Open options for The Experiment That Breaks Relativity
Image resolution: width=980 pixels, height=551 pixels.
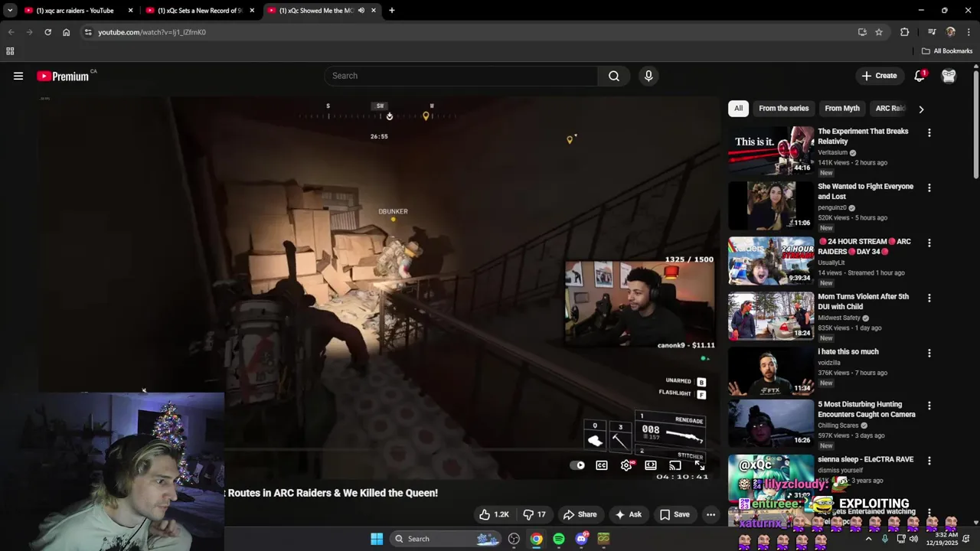(929, 132)
